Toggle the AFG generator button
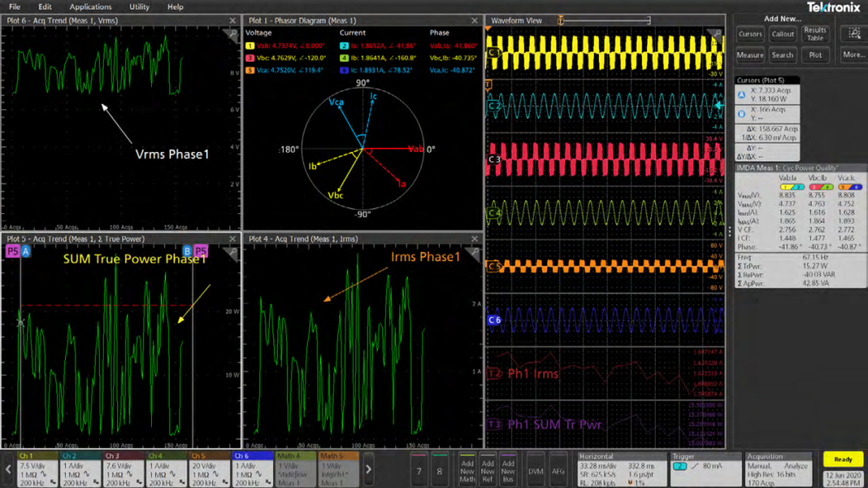868x488 pixels. coord(558,471)
